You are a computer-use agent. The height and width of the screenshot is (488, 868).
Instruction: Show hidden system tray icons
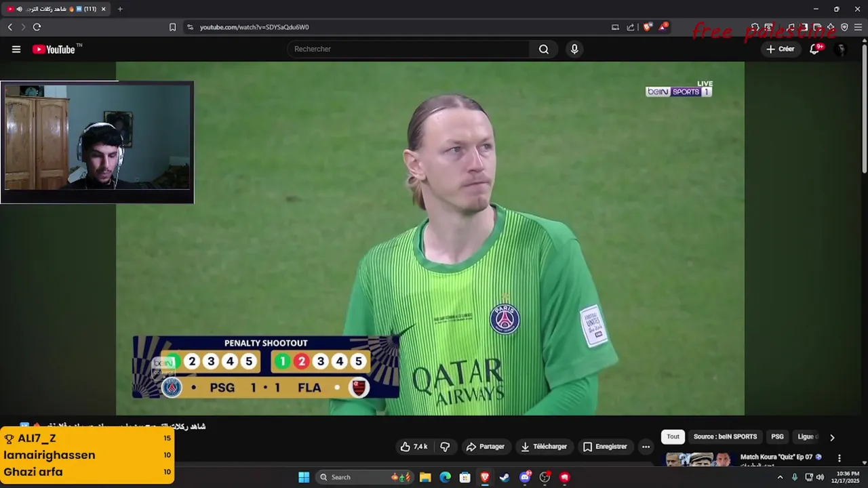coord(780,477)
